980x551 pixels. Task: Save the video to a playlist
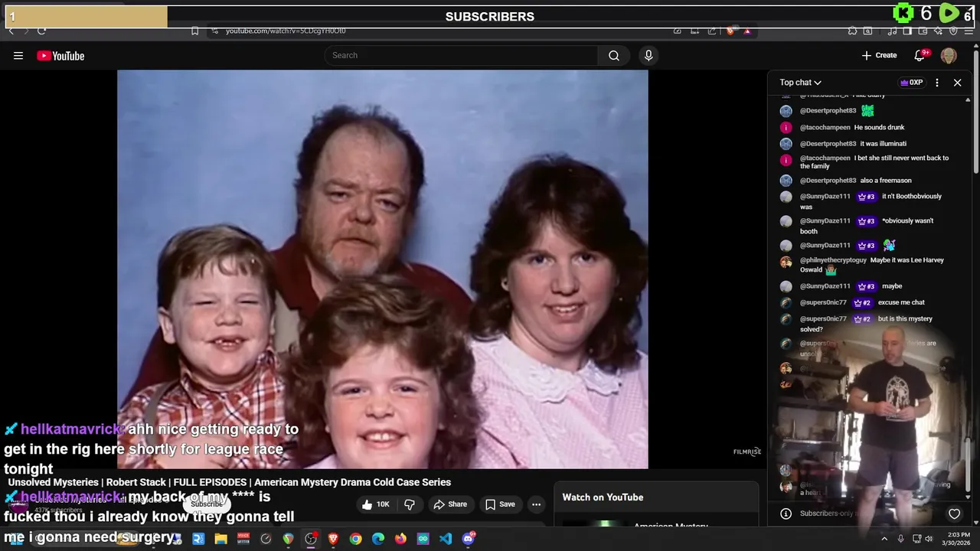point(500,504)
